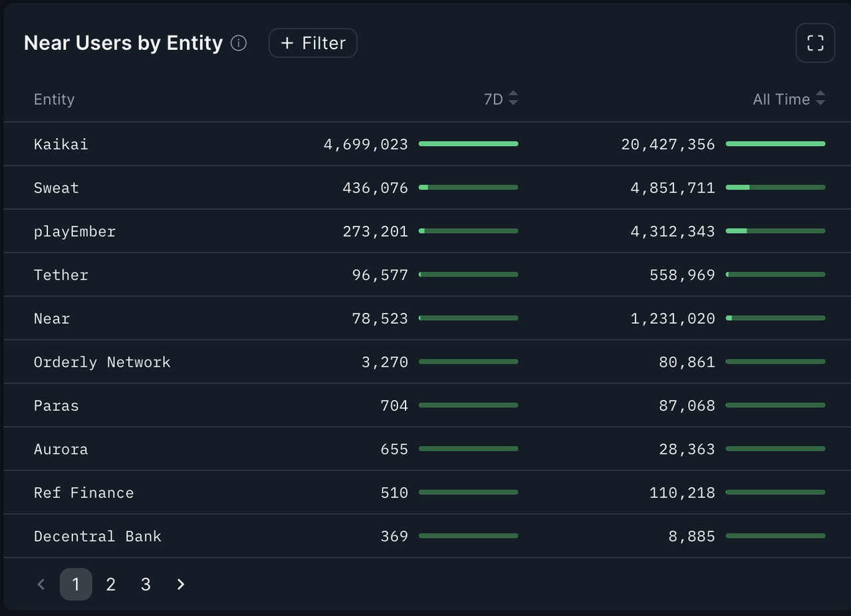Open the Tether entity
851x616 pixels.
[61, 275]
